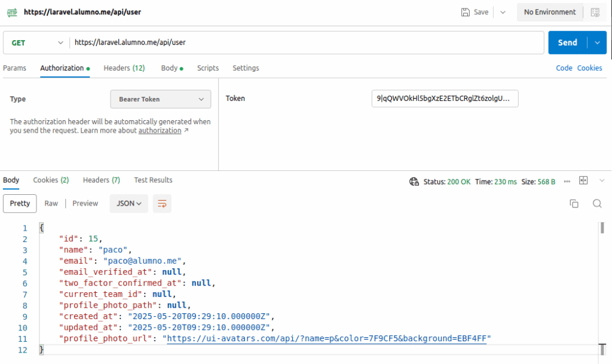This screenshot has width=612, height=364.
Task: Open more response actions via ellipsis icon
Action: pos(567,181)
